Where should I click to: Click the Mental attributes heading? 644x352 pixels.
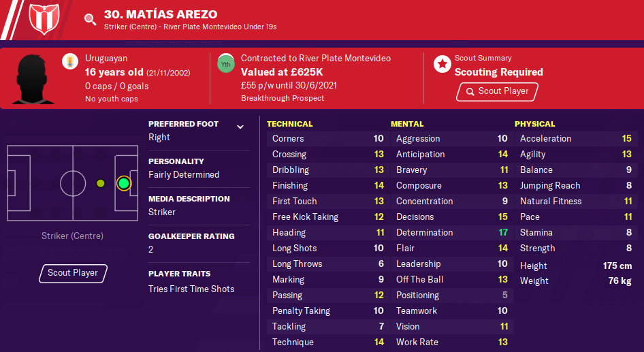(407, 124)
